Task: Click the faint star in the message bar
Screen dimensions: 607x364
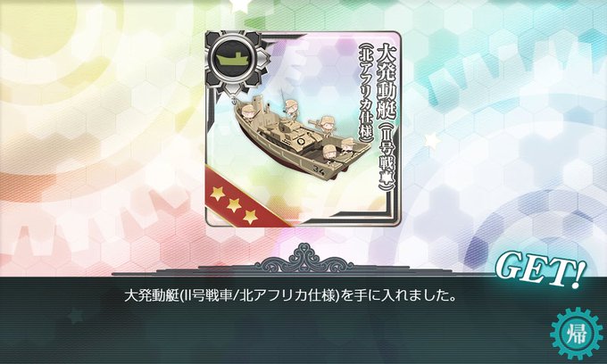Action: (x=76, y=316)
